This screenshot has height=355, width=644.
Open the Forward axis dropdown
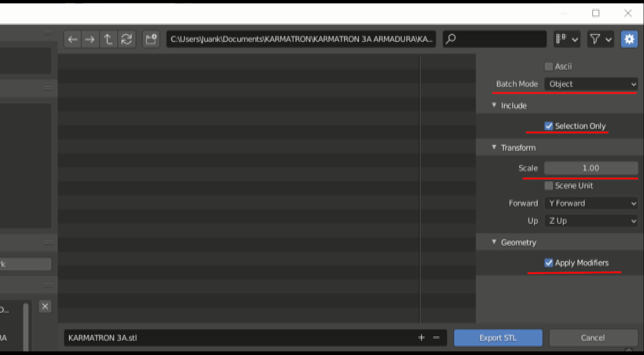(591, 203)
